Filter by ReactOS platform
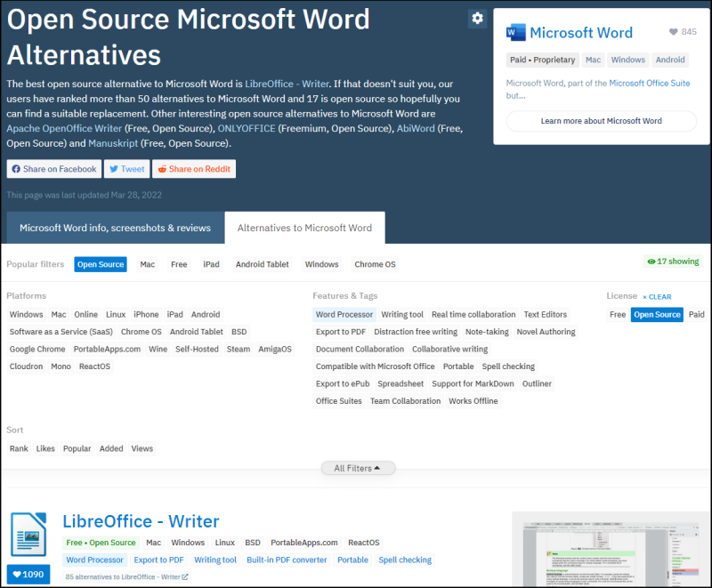712x588 pixels. tap(94, 366)
